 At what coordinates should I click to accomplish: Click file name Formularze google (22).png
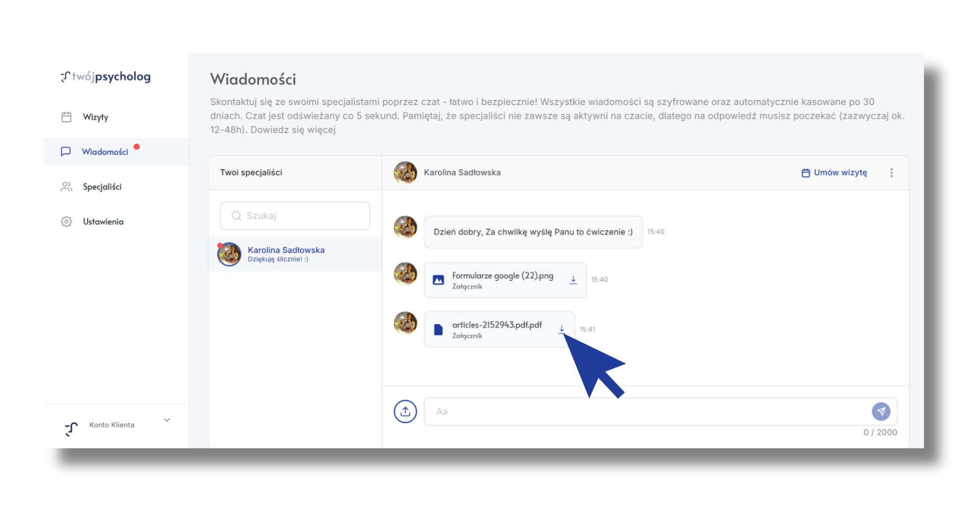[x=503, y=276]
